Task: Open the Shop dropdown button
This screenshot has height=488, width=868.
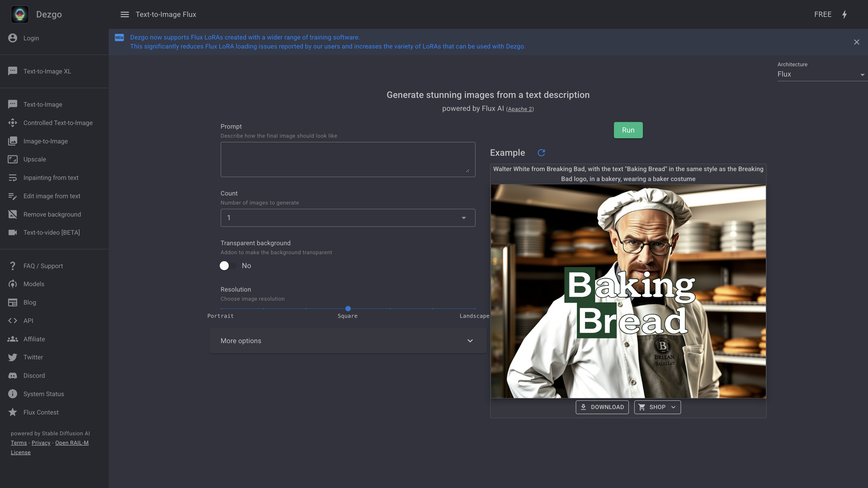Action: (657, 407)
